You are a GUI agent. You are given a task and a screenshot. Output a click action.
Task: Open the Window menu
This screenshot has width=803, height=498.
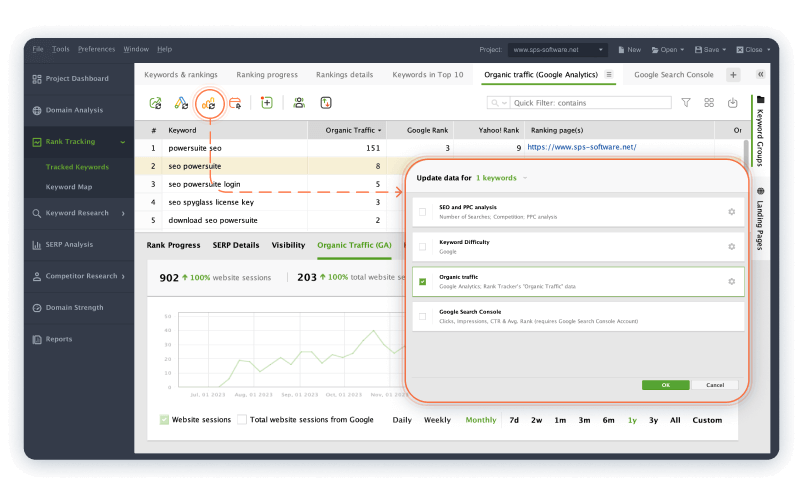136,49
